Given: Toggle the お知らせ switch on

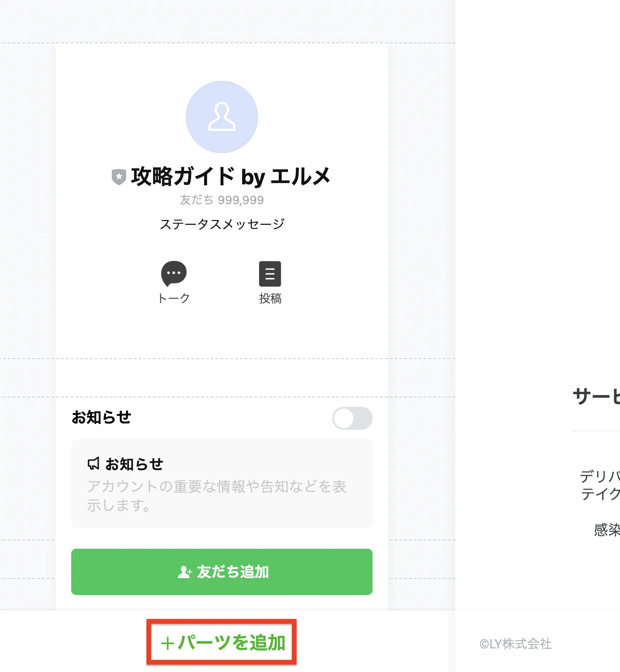Looking at the screenshot, I should tap(352, 418).
